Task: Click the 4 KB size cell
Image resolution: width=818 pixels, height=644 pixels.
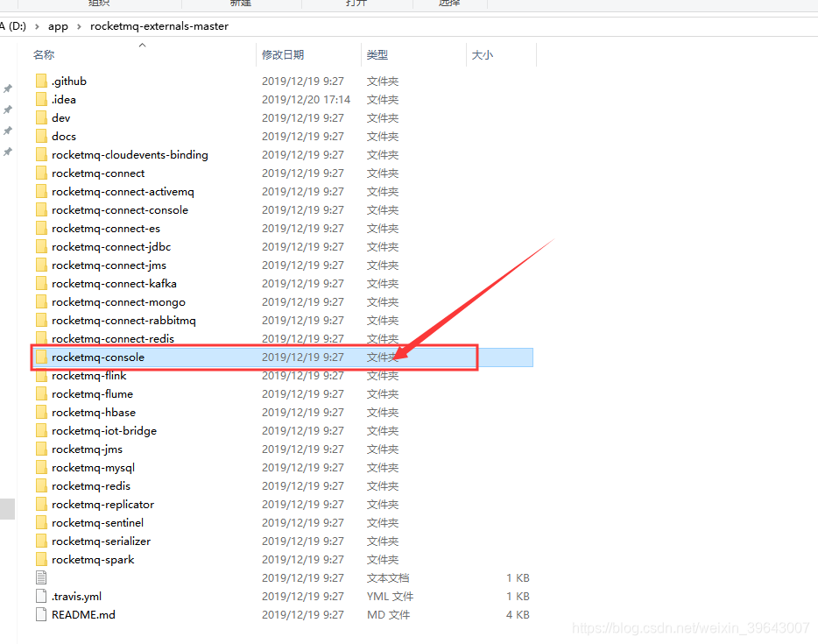Action: click(518, 615)
